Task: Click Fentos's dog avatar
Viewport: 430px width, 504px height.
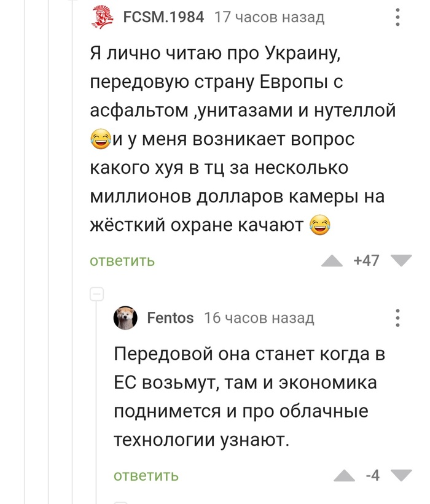Action: pyautogui.click(x=125, y=318)
